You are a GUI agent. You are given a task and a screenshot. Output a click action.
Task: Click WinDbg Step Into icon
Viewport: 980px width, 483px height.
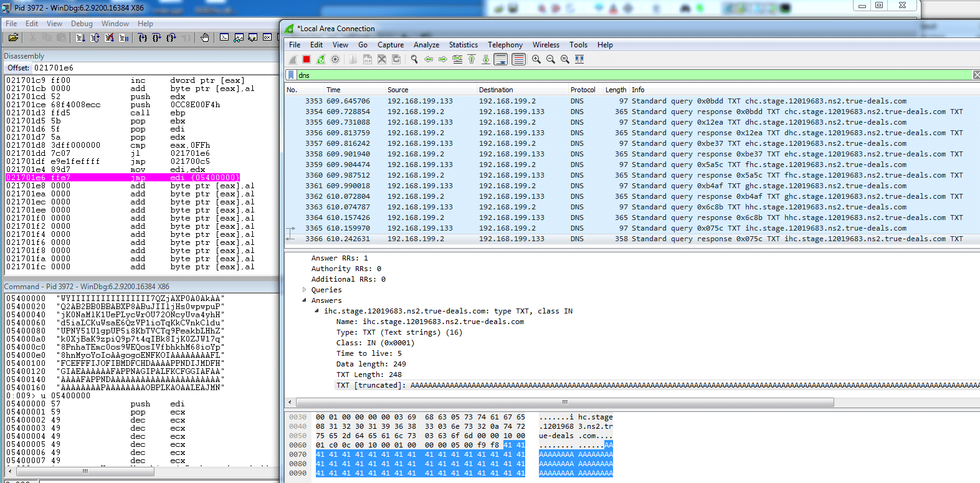[x=143, y=37]
